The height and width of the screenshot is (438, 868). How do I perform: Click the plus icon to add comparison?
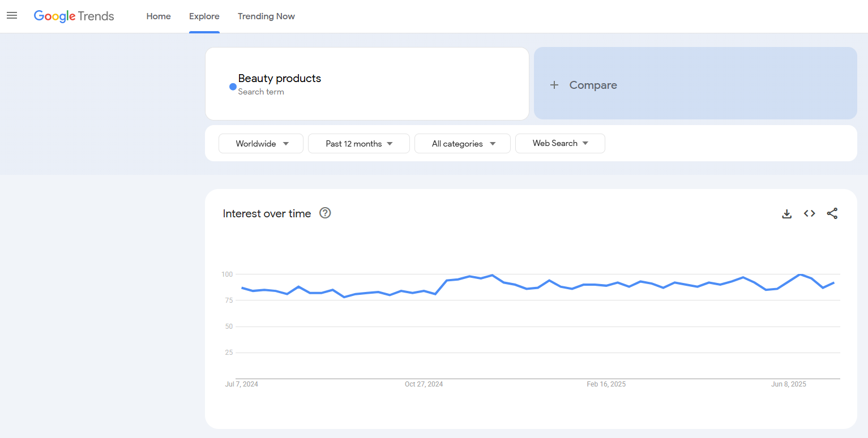(x=554, y=85)
